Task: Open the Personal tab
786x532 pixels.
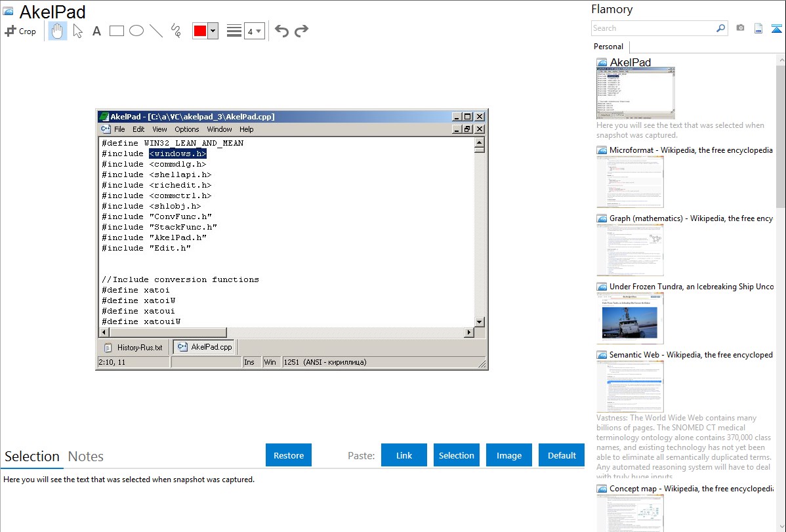Action: point(608,47)
